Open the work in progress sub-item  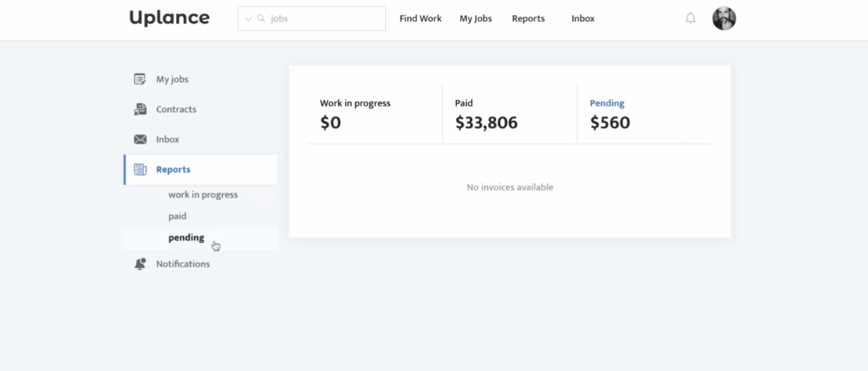tap(202, 195)
